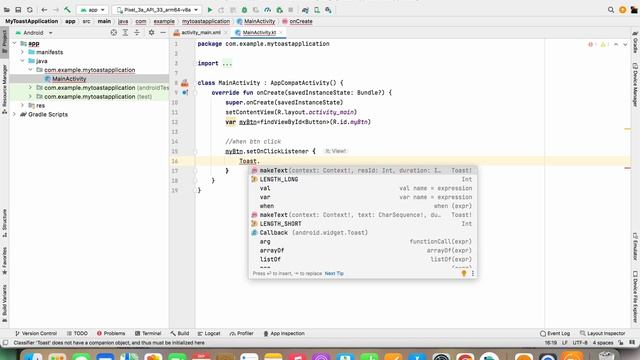Open the Profiler tool window

click(x=242, y=333)
